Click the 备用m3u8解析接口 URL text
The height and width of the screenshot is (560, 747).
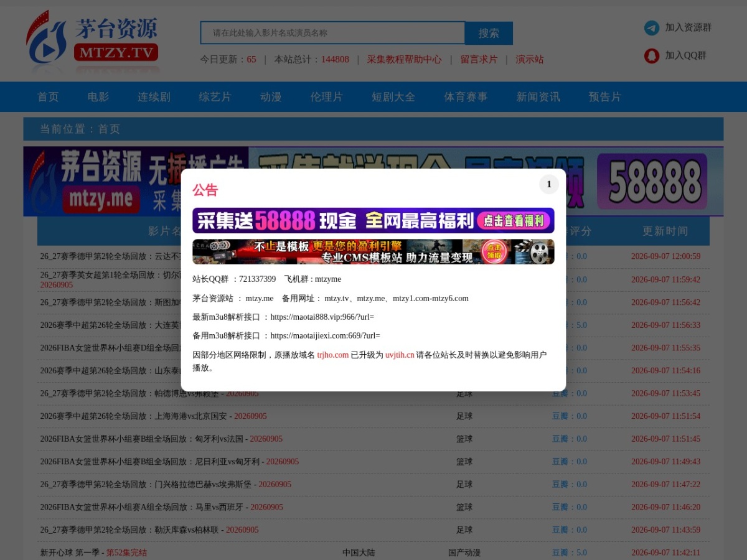point(325,335)
